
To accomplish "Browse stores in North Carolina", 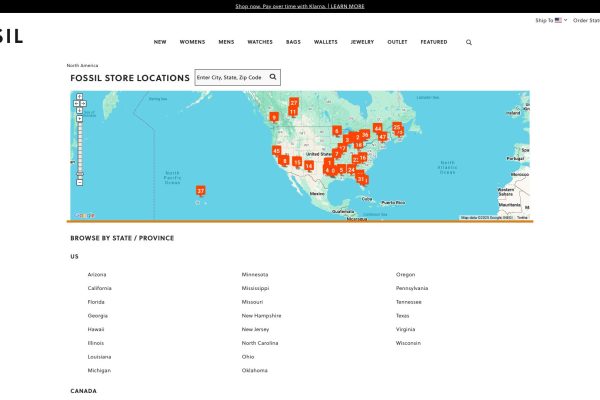I will (260, 343).
